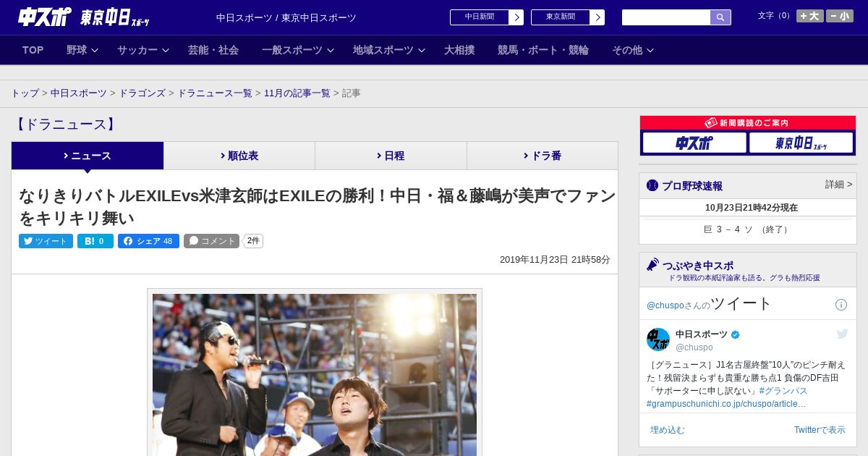Click the article photo of singers
868x456 pixels.
(315, 374)
